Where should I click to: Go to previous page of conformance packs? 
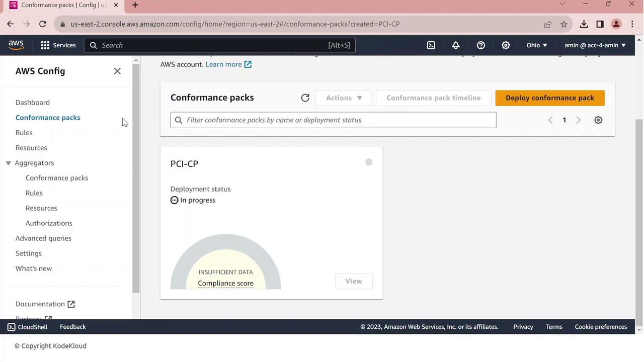pyautogui.click(x=550, y=120)
